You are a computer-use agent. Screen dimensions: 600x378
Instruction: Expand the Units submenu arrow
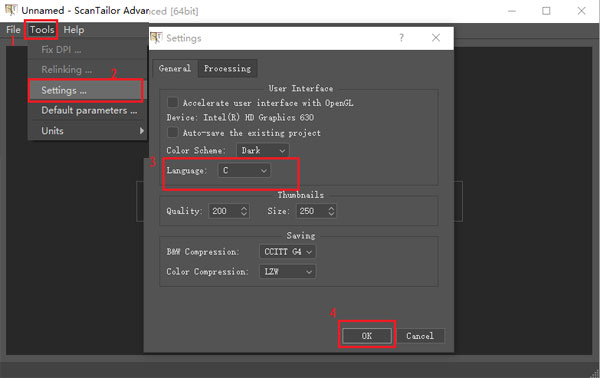(142, 131)
